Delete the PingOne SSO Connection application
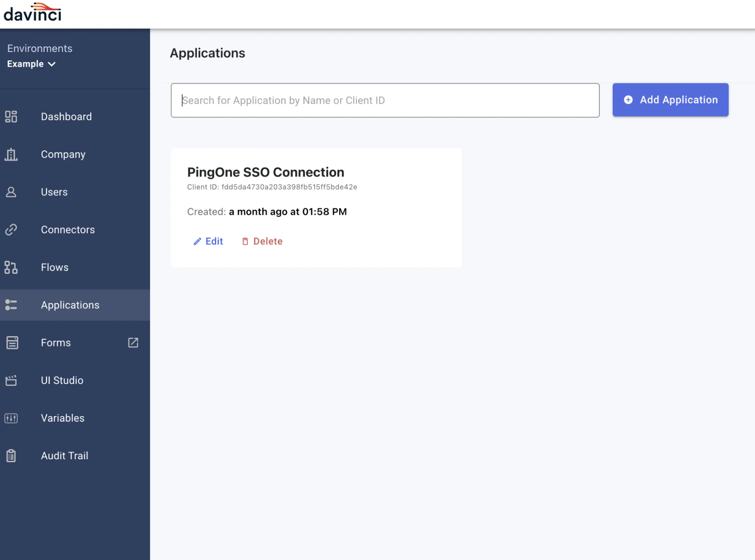The height and width of the screenshot is (560, 755). (262, 241)
